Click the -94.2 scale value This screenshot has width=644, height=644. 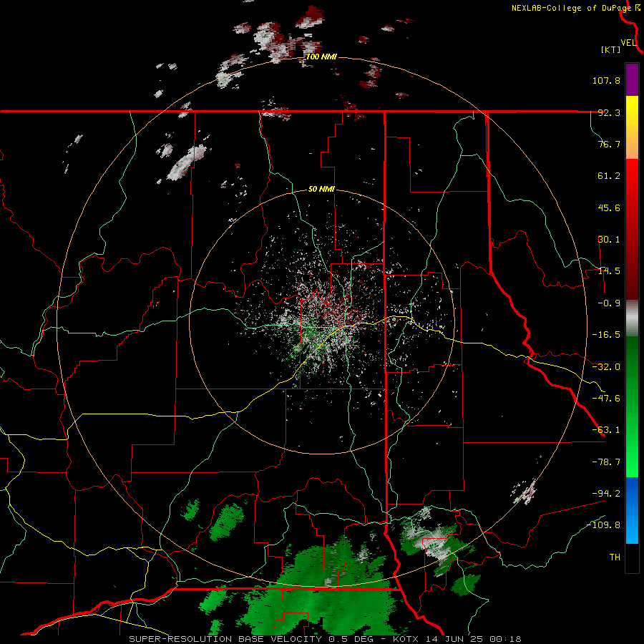click(606, 493)
